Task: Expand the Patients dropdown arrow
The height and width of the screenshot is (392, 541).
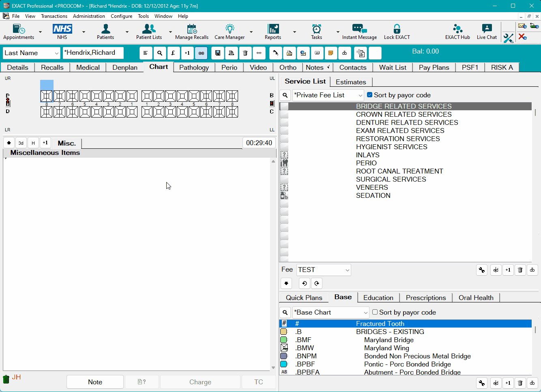Action: pyautogui.click(x=127, y=32)
